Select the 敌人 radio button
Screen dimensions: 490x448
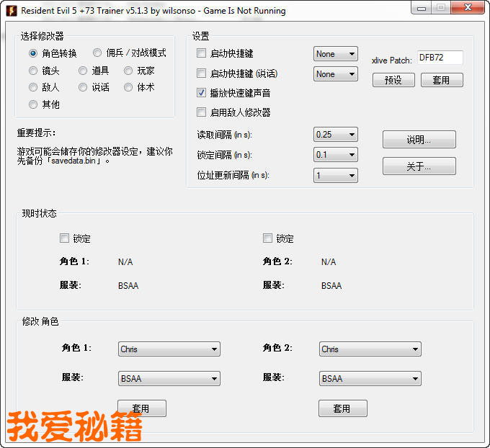(33, 87)
